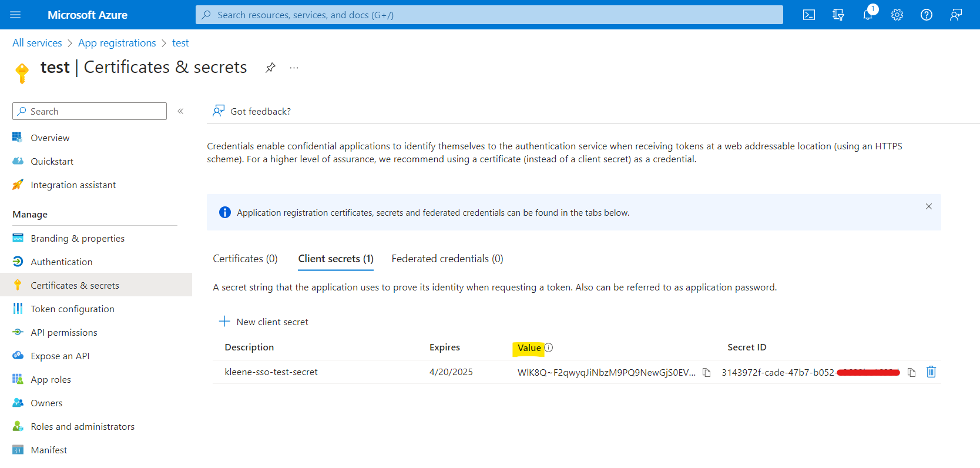Click the secret value text WlK8Q~F2q...
This screenshot has width=980, height=468.
606,373
